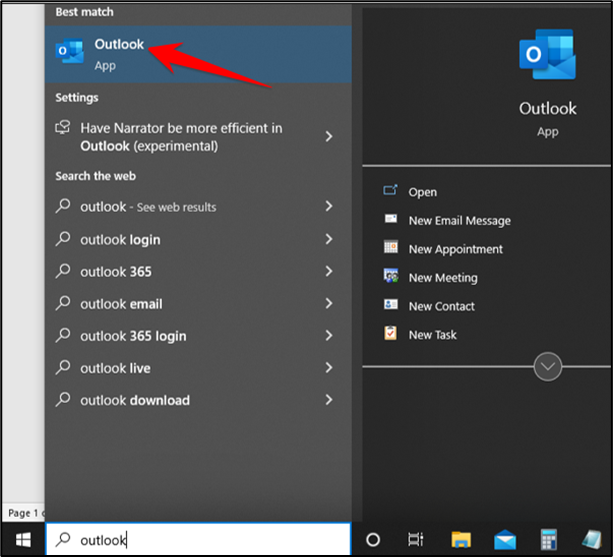Expand the Narrator settings result chevron

click(329, 137)
